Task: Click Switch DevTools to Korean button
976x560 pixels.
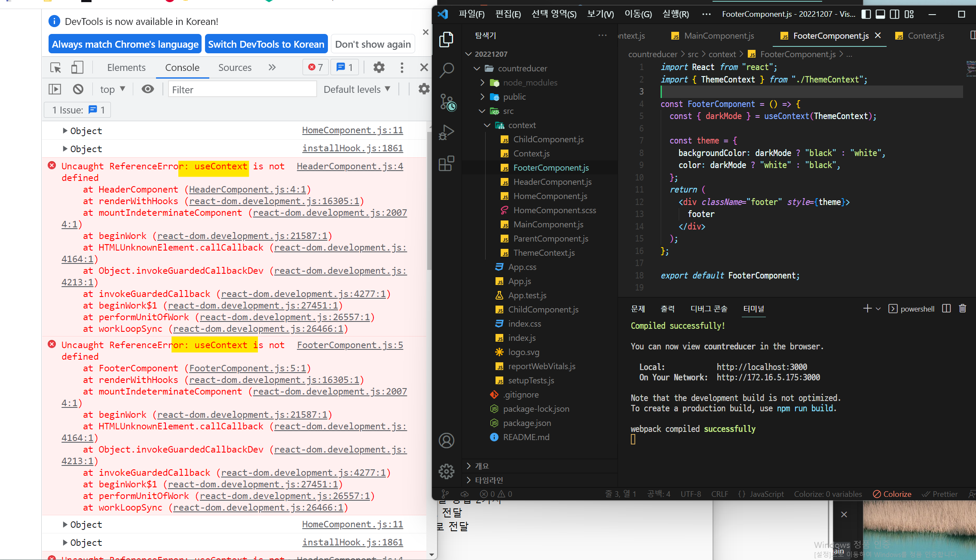Action: tap(266, 44)
